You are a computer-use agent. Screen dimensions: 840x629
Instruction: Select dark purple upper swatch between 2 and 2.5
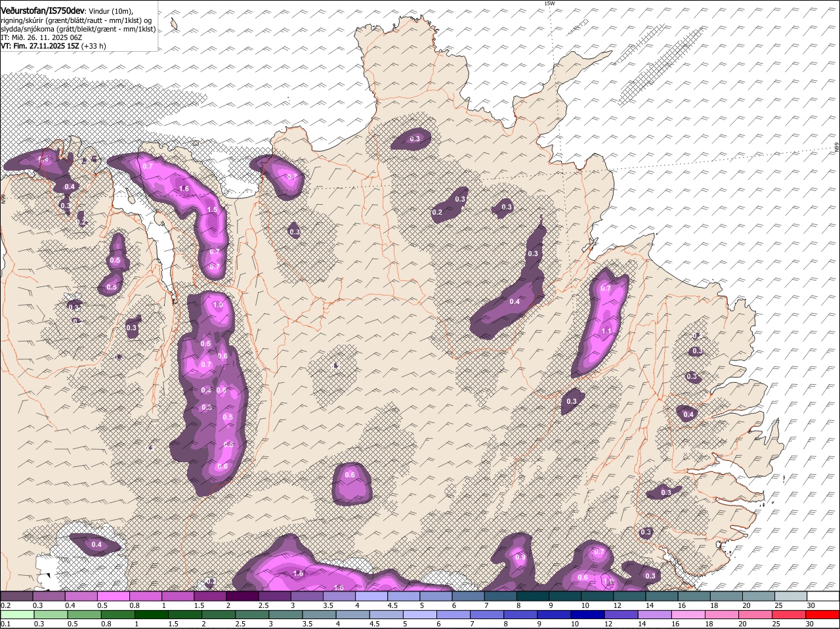[242, 596]
